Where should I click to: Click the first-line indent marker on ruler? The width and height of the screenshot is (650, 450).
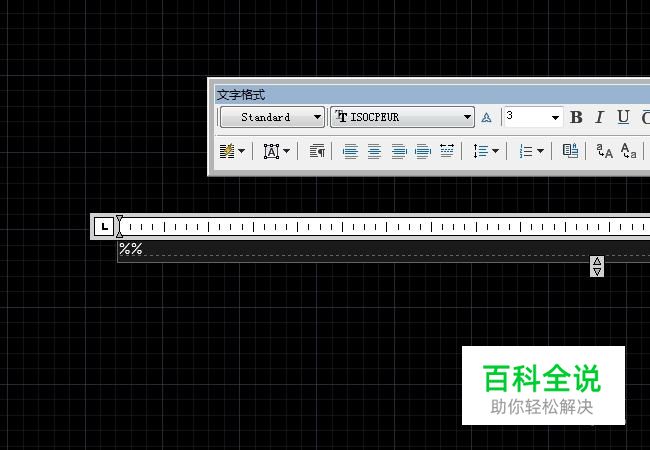tap(119, 220)
